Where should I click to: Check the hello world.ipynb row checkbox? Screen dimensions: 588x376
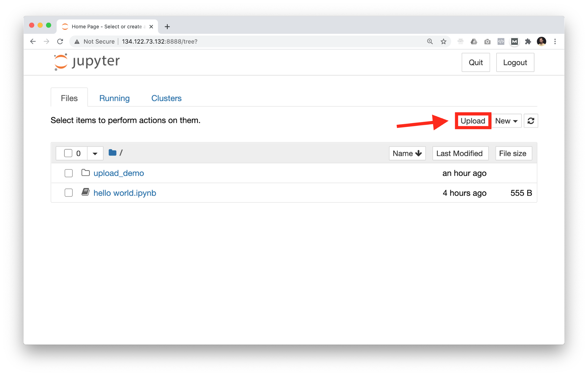click(x=69, y=193)
